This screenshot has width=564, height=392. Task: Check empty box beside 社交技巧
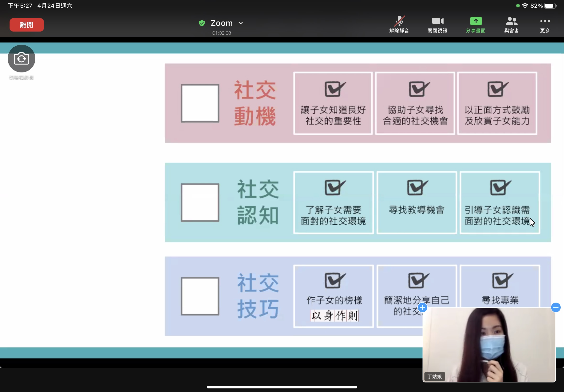pos(200,296)
